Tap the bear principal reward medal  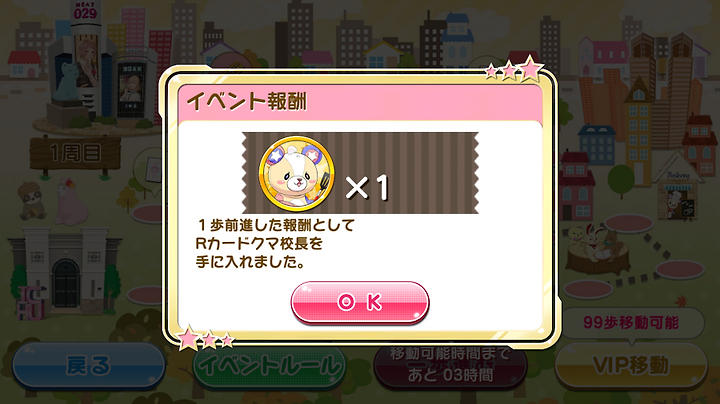[x=297, y=173]
